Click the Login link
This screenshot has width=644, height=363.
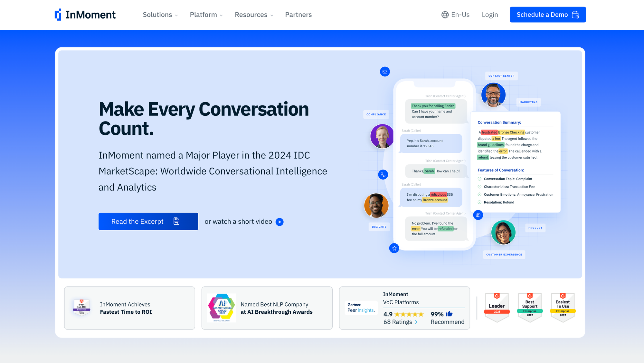coord(489,15)
